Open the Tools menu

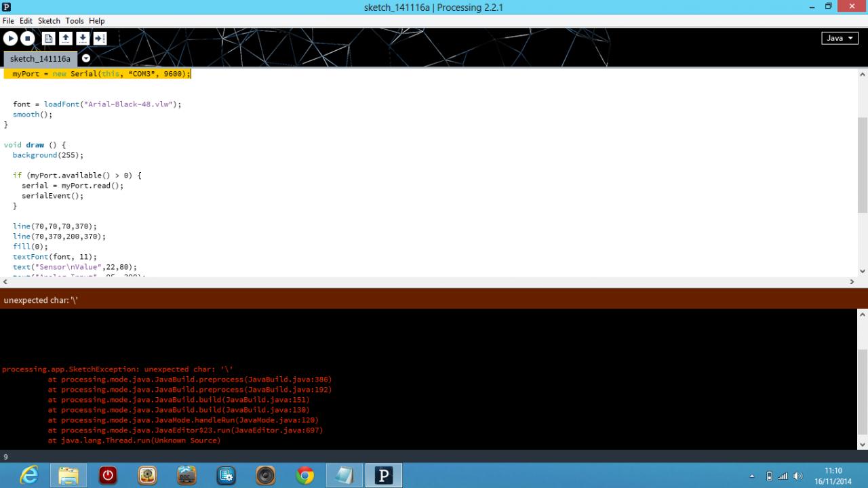pos(75,21)
